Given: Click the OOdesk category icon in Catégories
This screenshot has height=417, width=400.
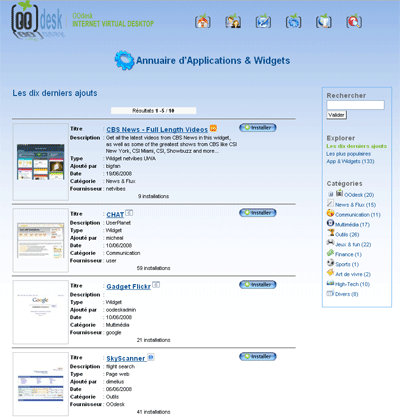Looking at the screenshot, I should click(339, 193).
